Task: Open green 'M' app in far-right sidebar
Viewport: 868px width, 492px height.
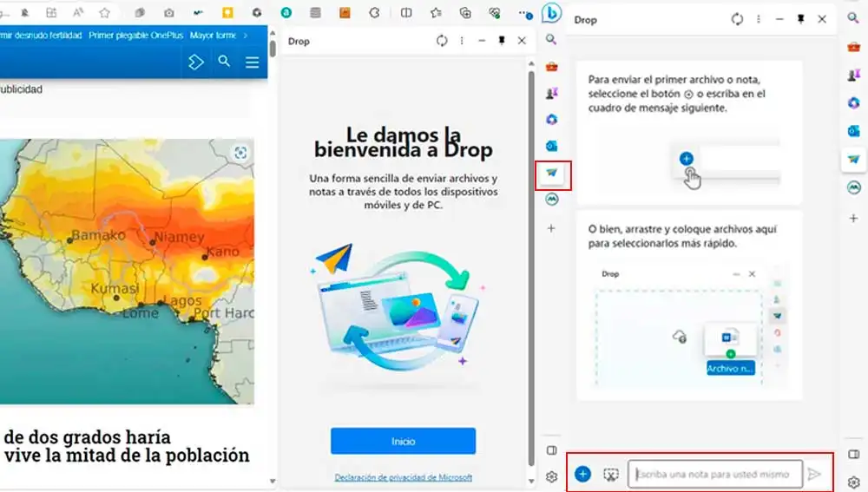Action: [x=853, y=187]
